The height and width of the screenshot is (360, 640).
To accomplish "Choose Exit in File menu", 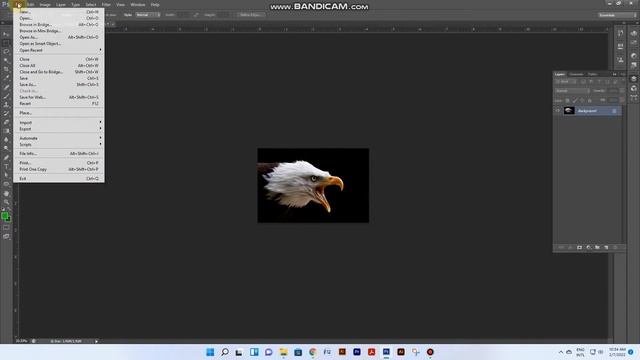I will pos(59,178).
